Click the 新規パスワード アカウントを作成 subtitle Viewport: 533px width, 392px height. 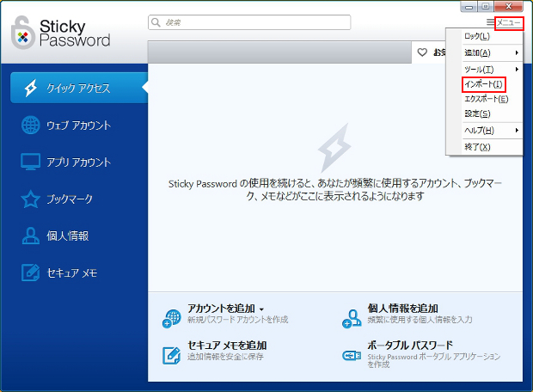pyautogui.click(x=238, y=320)
